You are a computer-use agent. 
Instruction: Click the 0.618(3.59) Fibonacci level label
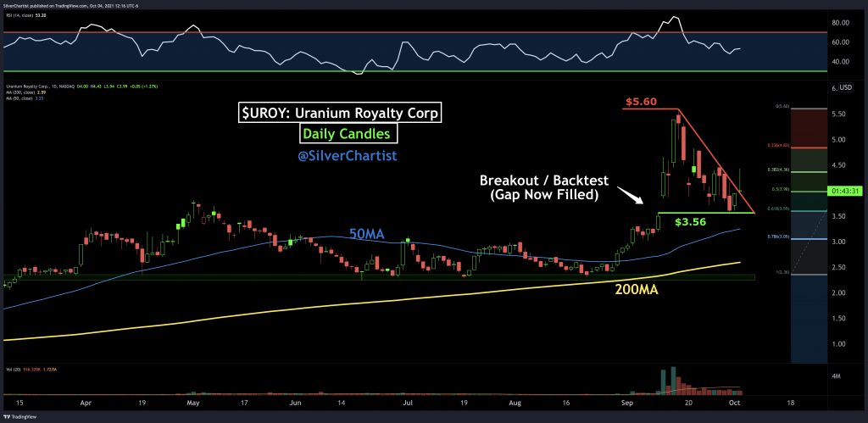780,209
